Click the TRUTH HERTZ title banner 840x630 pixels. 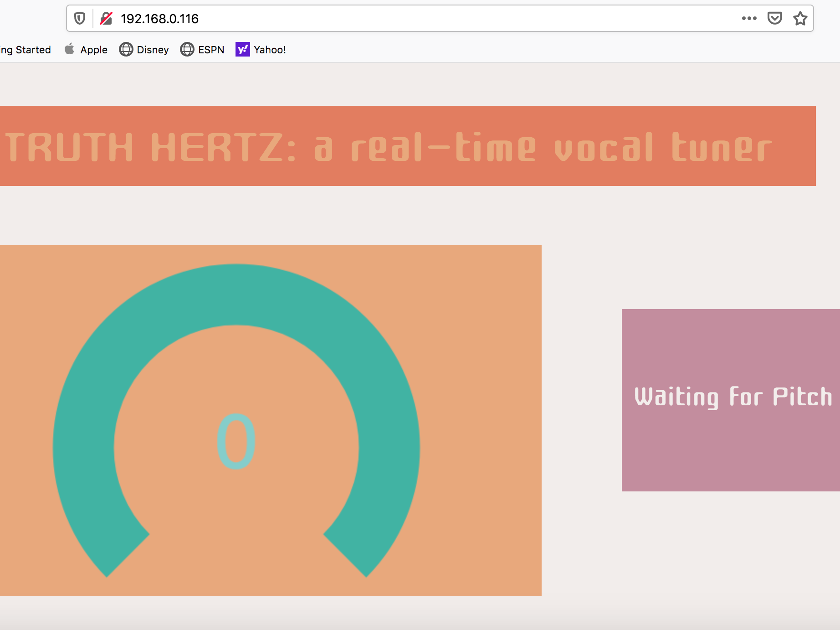[408, 146]
